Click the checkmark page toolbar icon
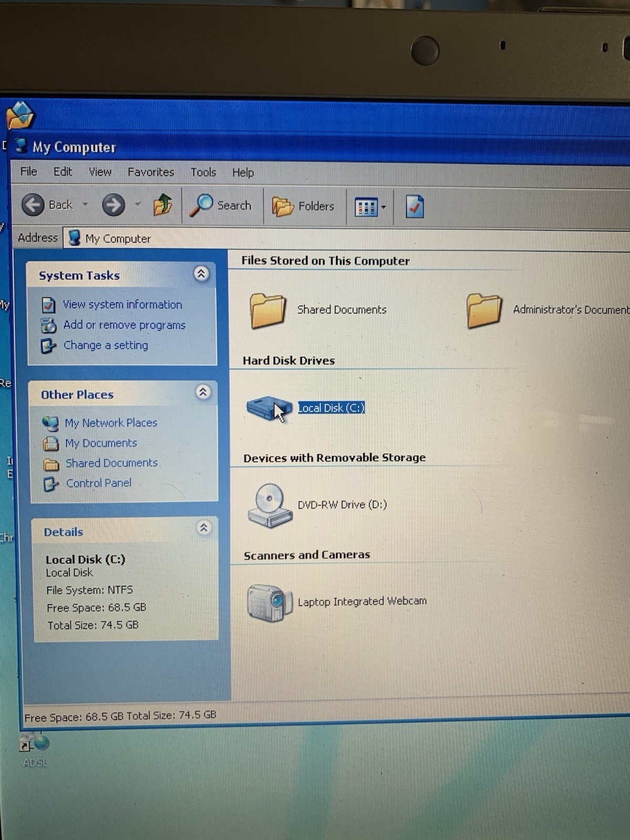This screenshot has width=630, height=840. pyautogui.click(x=414, y=207)
